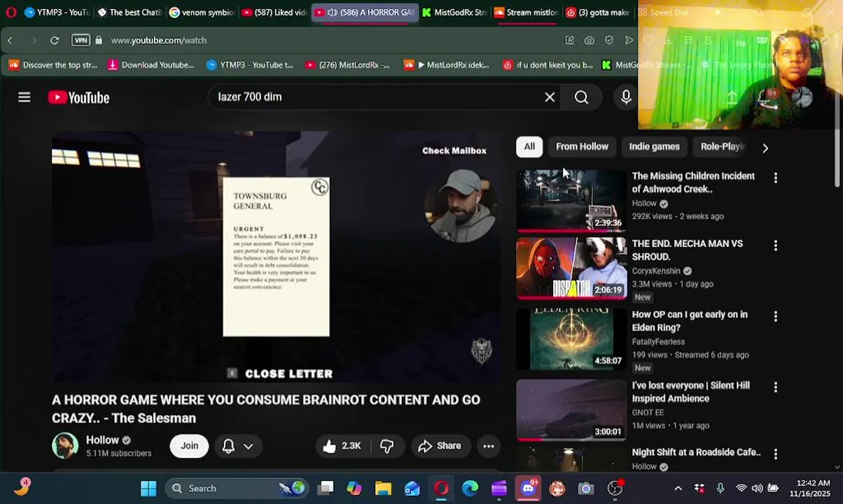Show more filter chips with right arrow
843x504 pixels.
point(765,148)
